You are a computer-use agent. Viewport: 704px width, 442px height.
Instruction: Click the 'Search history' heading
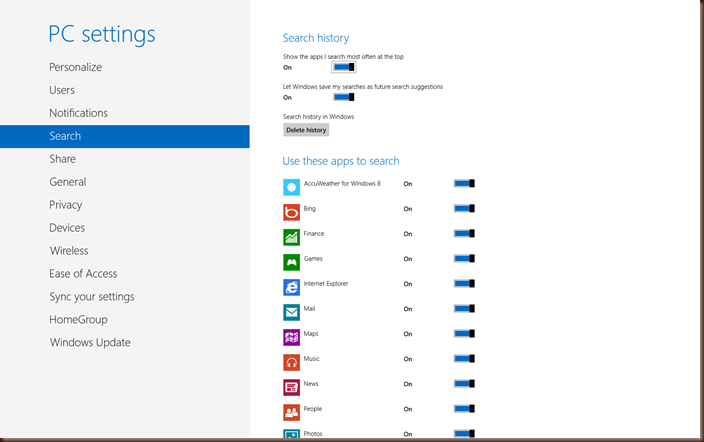[316, 38]
